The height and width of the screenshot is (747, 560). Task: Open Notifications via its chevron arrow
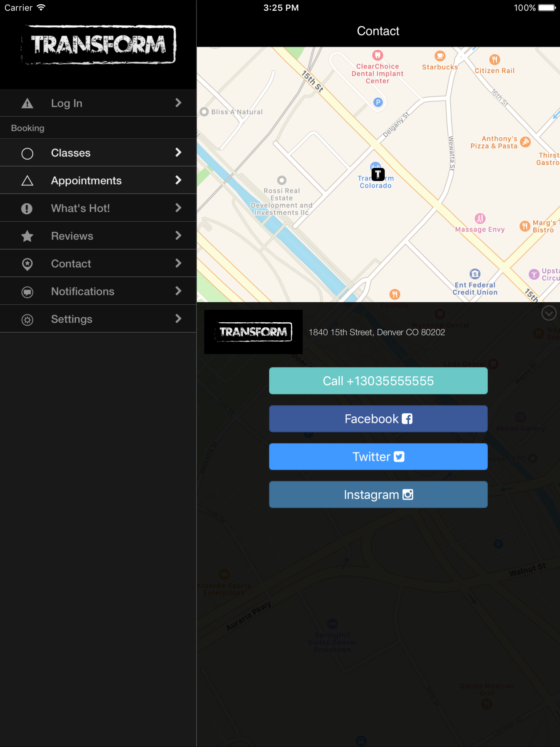click(x=178, y=291)
